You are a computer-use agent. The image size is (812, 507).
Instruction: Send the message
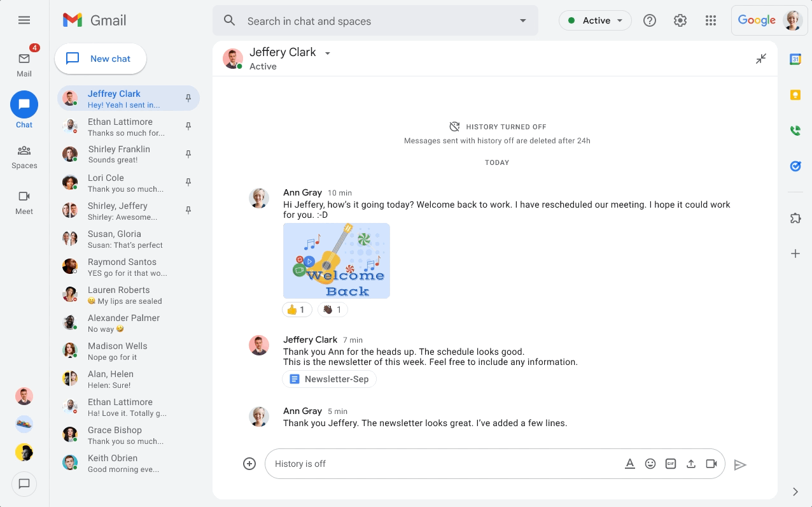pyautogui.click(x=740, y=465)
